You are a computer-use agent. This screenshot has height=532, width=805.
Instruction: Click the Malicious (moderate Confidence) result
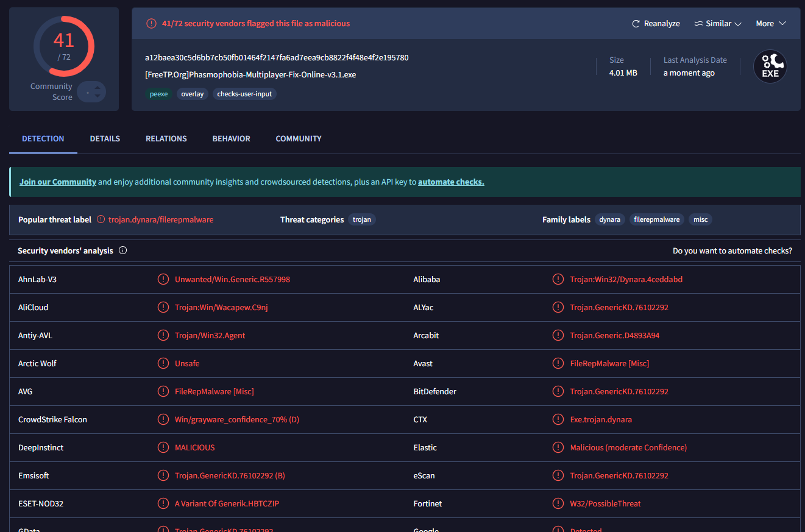(x=628, y=447)
